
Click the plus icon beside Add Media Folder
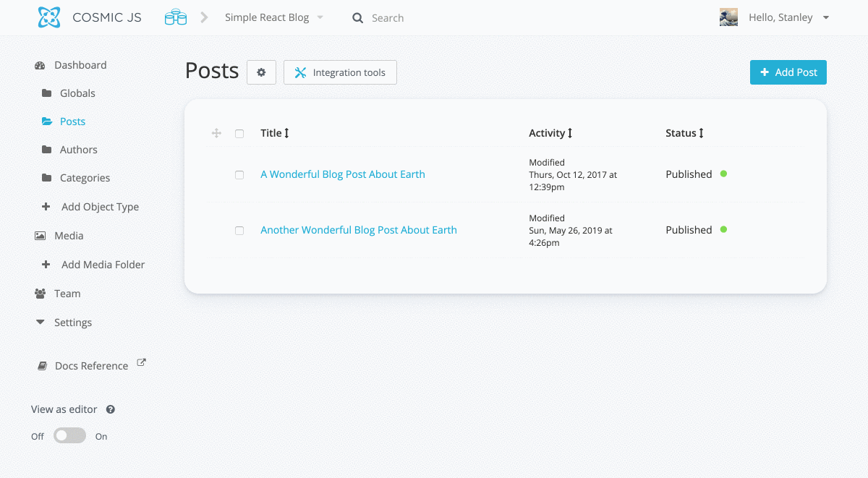[46, 265]
